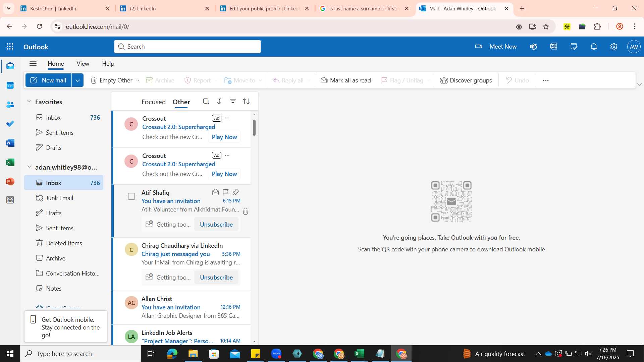
Task: Click Mark all as read
Action: click(x=345, y=80)
